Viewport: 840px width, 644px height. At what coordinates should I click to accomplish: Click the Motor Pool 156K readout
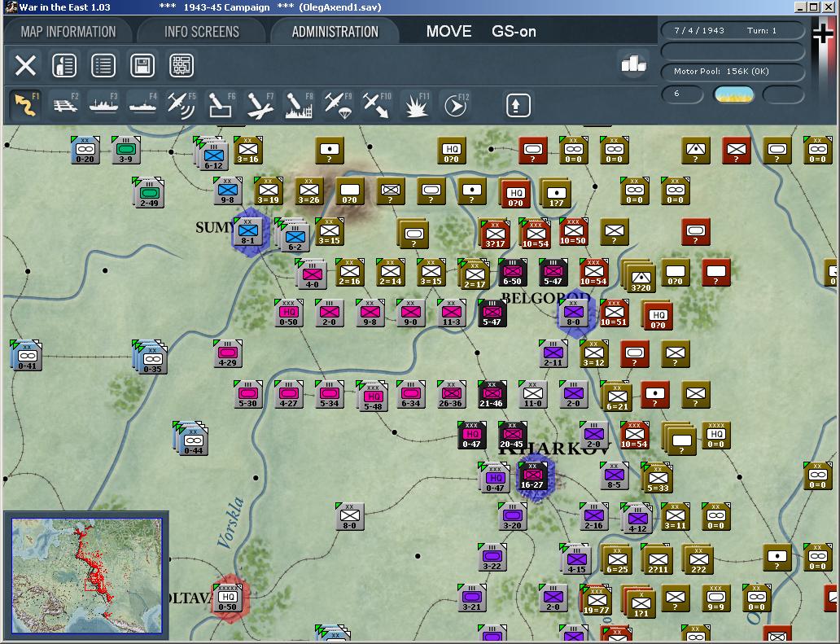721,72
